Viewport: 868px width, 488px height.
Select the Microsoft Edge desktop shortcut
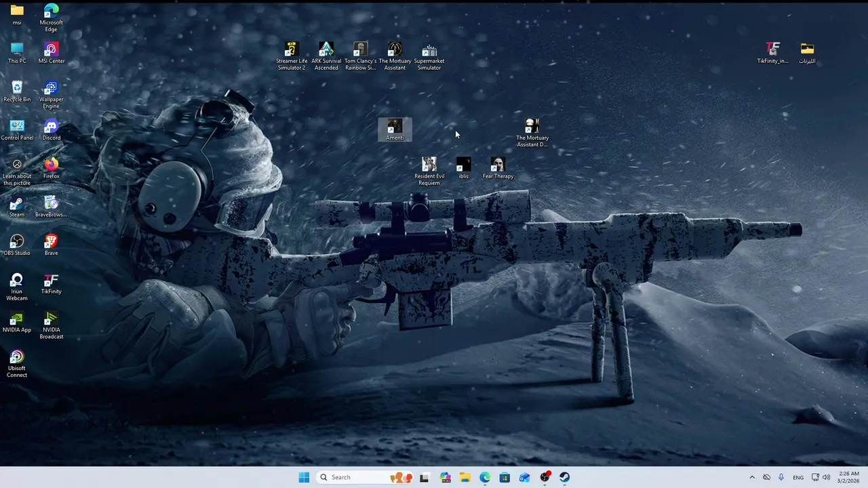51,18
